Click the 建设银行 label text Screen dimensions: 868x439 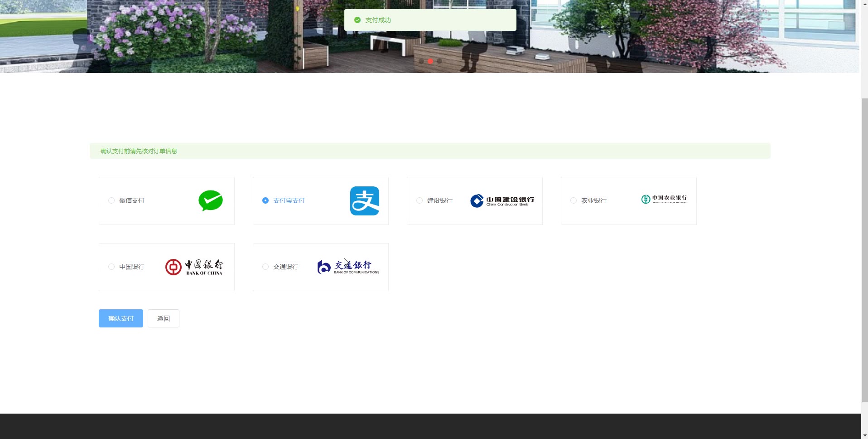pos(440,200)
